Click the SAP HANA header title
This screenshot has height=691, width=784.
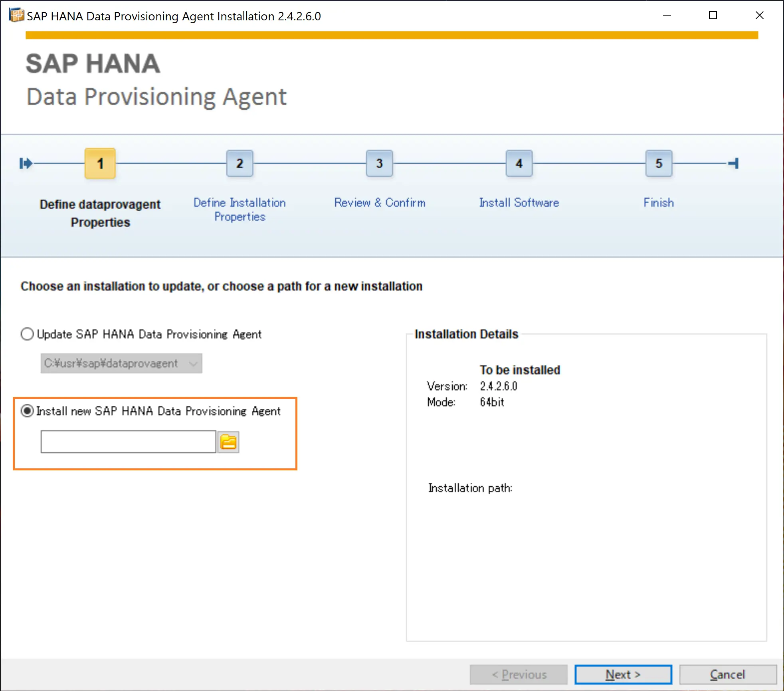(93, 64)
